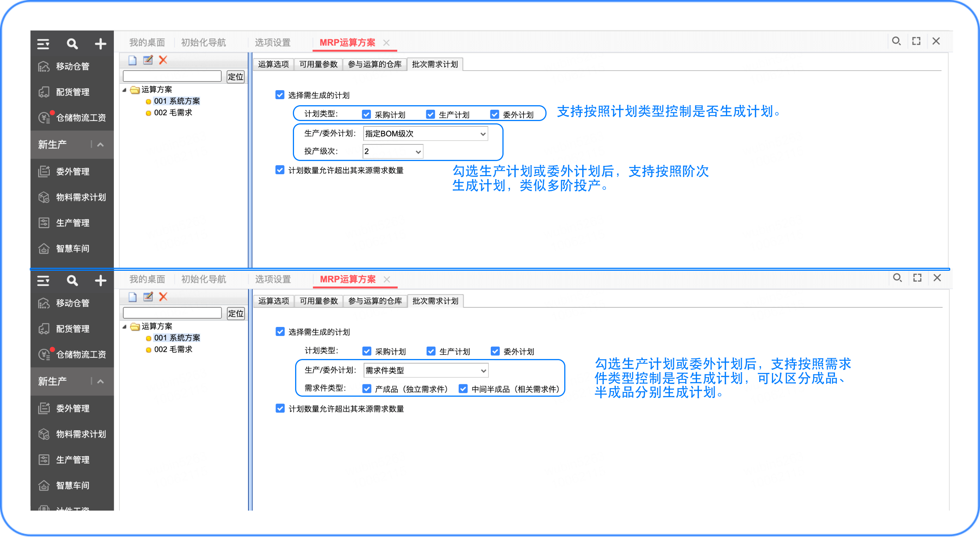Open 参与运算的仓库 tab in upper window
The image size is (980, 537).
click(375, 64)
